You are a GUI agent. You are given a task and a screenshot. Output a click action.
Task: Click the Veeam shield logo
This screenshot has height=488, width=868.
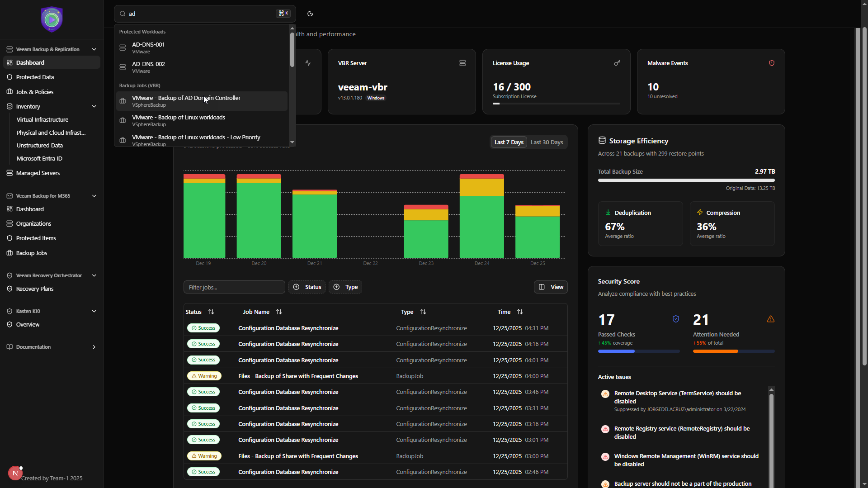52,19
